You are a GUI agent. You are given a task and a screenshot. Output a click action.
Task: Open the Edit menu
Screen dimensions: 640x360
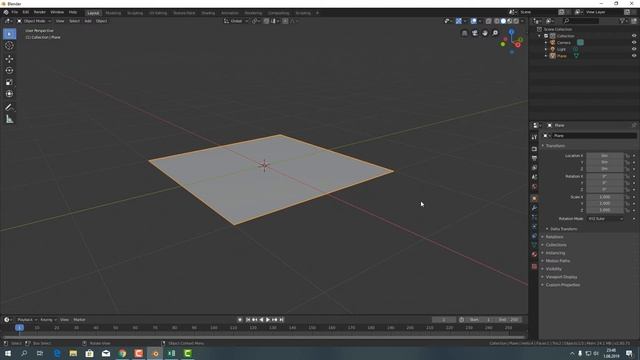[x=26, y=12]
